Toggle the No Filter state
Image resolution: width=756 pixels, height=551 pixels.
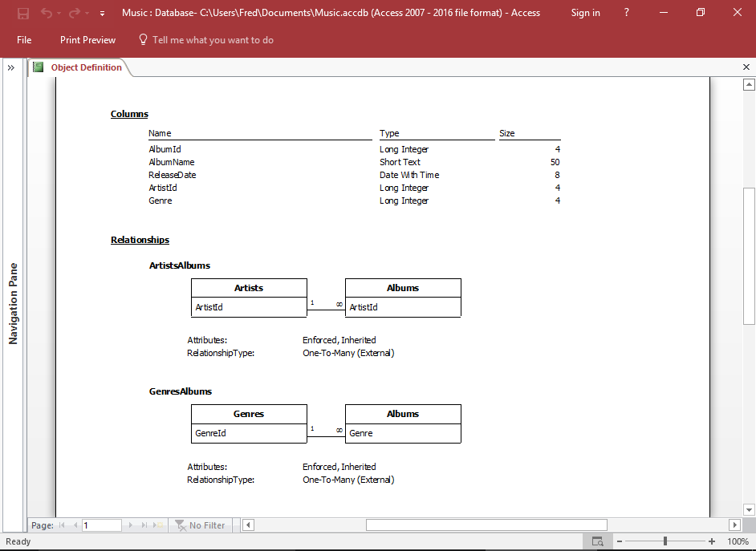click(201, 525)
